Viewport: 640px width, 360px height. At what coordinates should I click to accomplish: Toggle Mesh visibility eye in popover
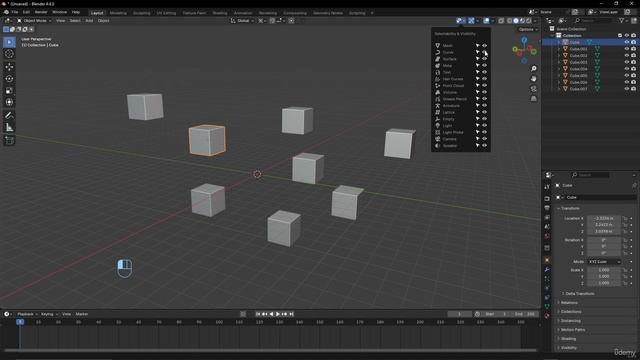484,46
